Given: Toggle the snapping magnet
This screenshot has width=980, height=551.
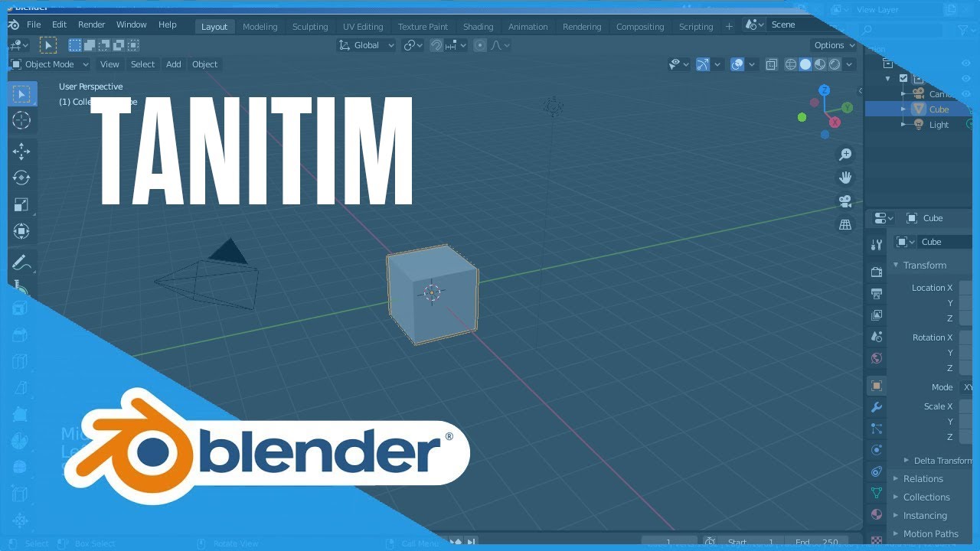Looking at the screenshot, I should (436, 45).
